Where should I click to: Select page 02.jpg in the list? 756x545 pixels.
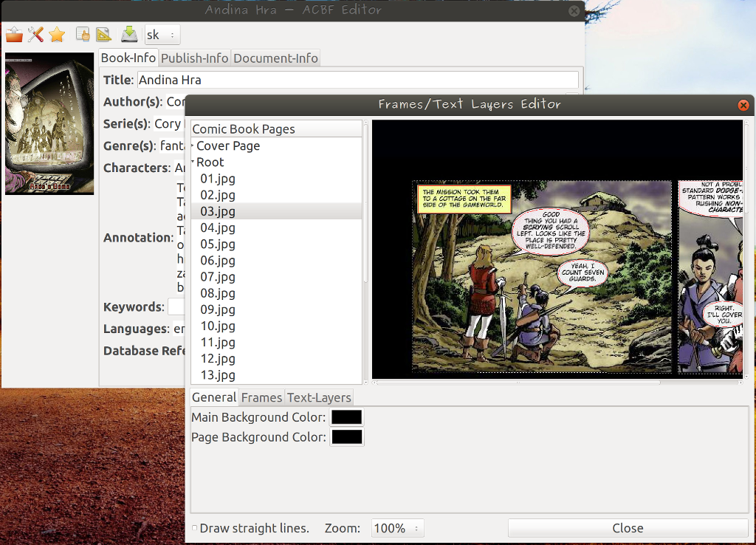pyautogui.click(x=218, y=195)
